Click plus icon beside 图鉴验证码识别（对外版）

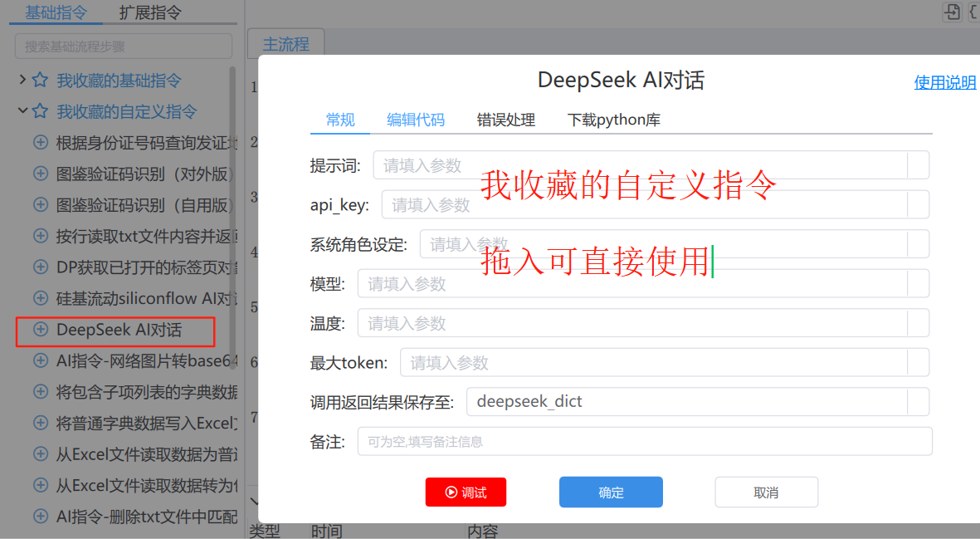pos(41,174)
